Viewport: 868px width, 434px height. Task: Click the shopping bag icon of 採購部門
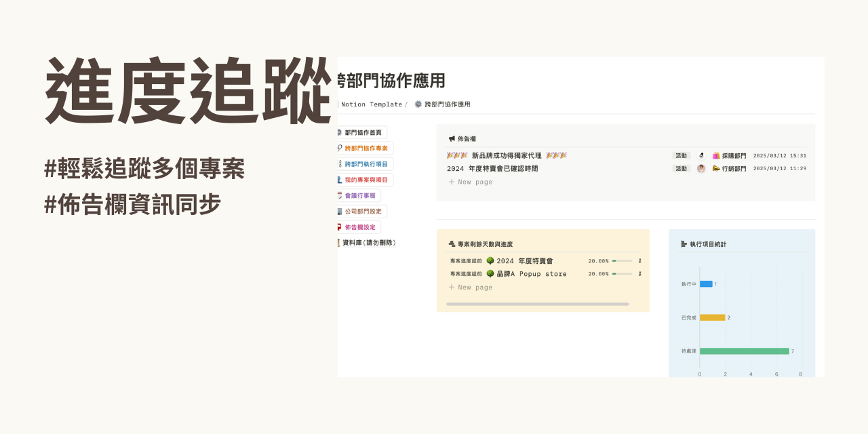[715, 155]
